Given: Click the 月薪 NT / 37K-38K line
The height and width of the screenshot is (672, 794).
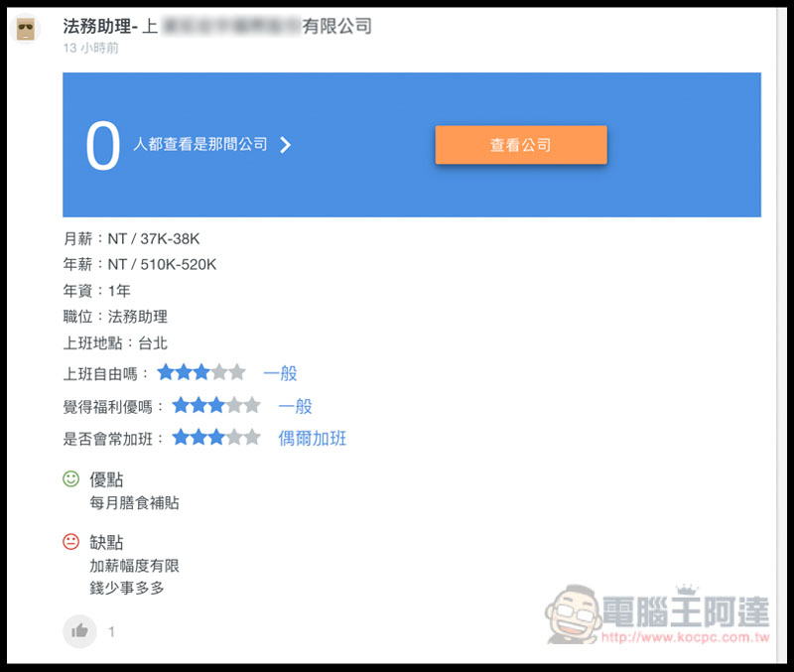Looking at the screenshot, I should 131,238.
